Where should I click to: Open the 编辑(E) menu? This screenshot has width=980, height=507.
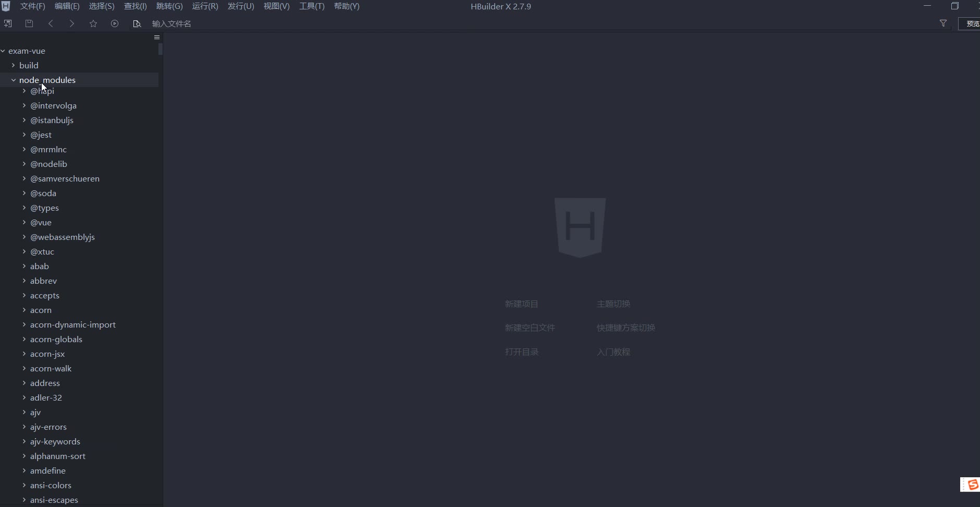click(67, 6)
